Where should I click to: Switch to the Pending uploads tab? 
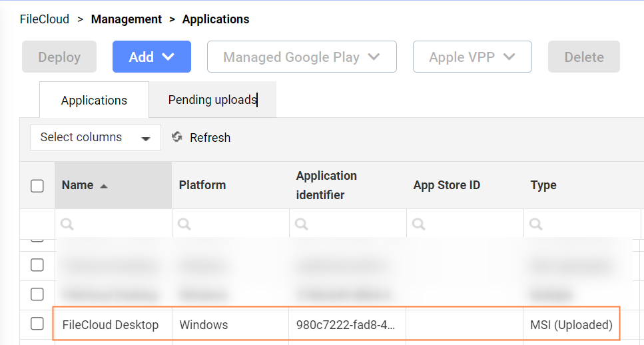212,100
